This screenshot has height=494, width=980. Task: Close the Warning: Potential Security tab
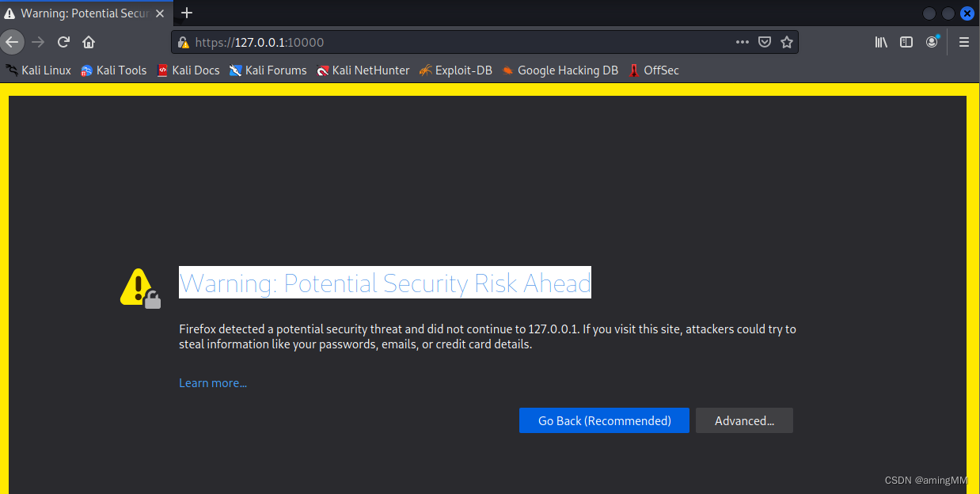tap(160, 13)
